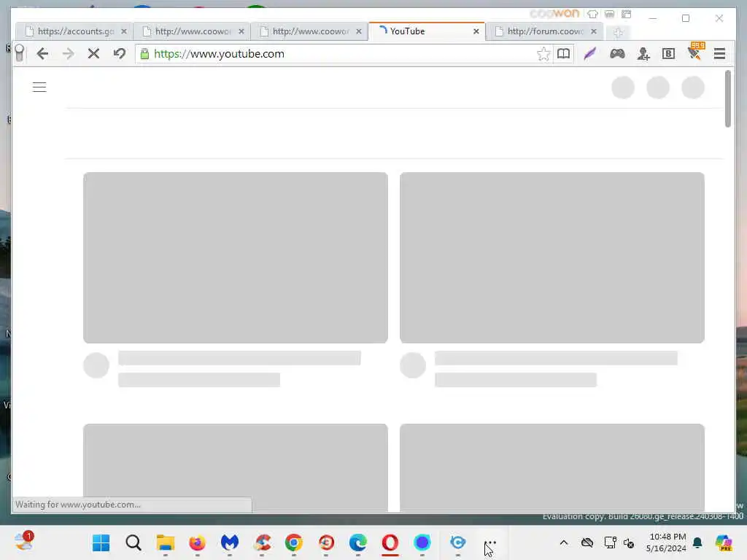Screen dimensions: 747x560
Task: Open YouTube guide hamburger menu
Action: [39, 87]
